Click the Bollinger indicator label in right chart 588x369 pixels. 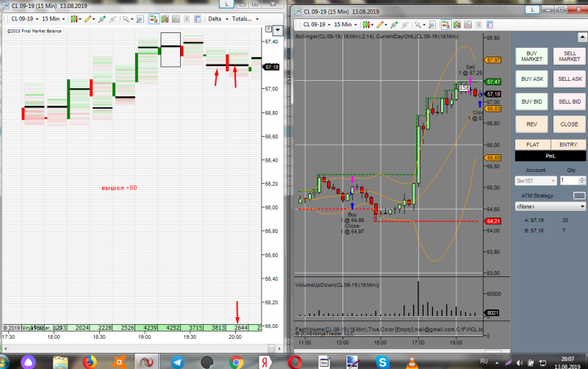(x=334, y=36)
